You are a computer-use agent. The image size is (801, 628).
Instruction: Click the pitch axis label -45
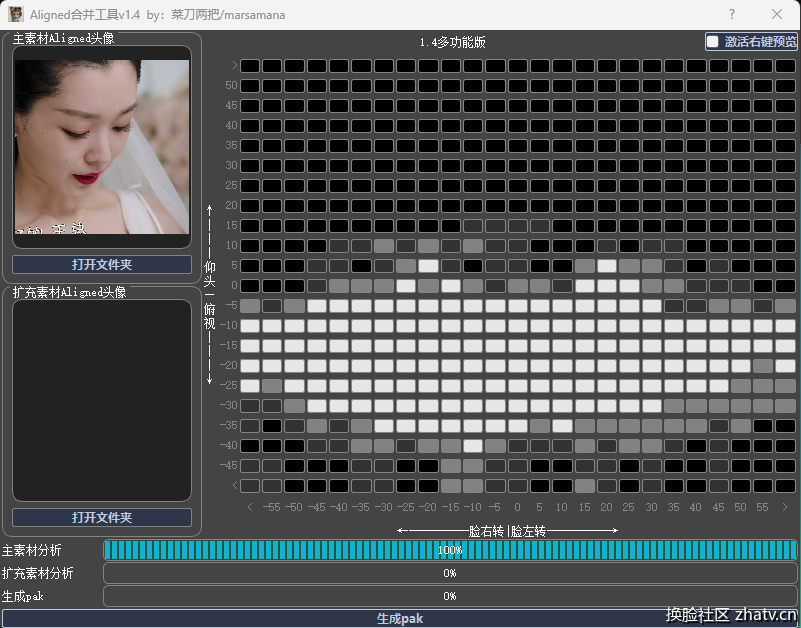[x=229, y=466]
